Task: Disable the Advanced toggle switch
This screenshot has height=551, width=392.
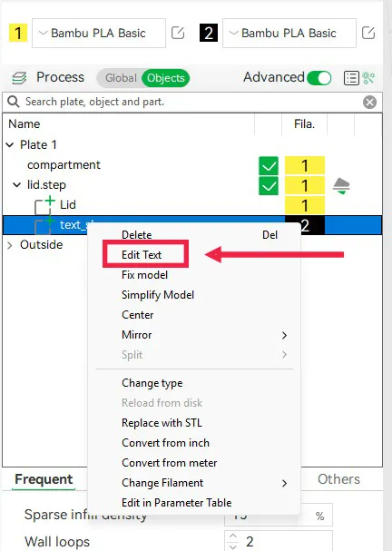Action: 318,78
